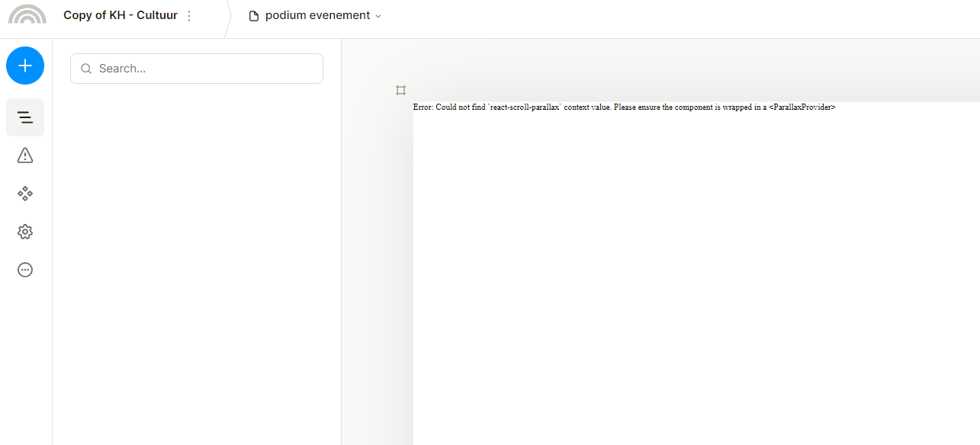Click the react-scroll-parallax error message text
The height and width of the screenshot is (445, 980).
(x=624, y=107)
